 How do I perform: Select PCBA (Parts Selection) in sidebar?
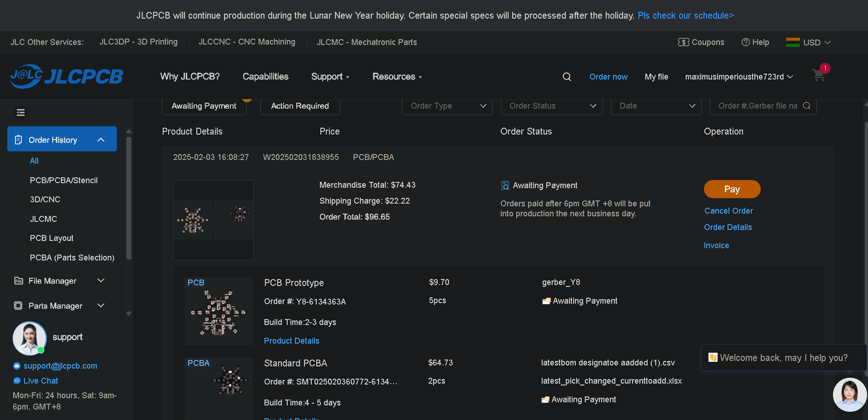(72, 258)
